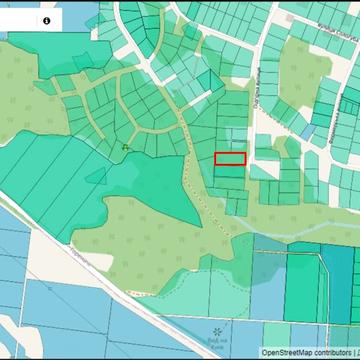Open the info icon in the top-left panel
This screenshot has height=360, width=360.
pyautogui.click(x=46, y=21)
